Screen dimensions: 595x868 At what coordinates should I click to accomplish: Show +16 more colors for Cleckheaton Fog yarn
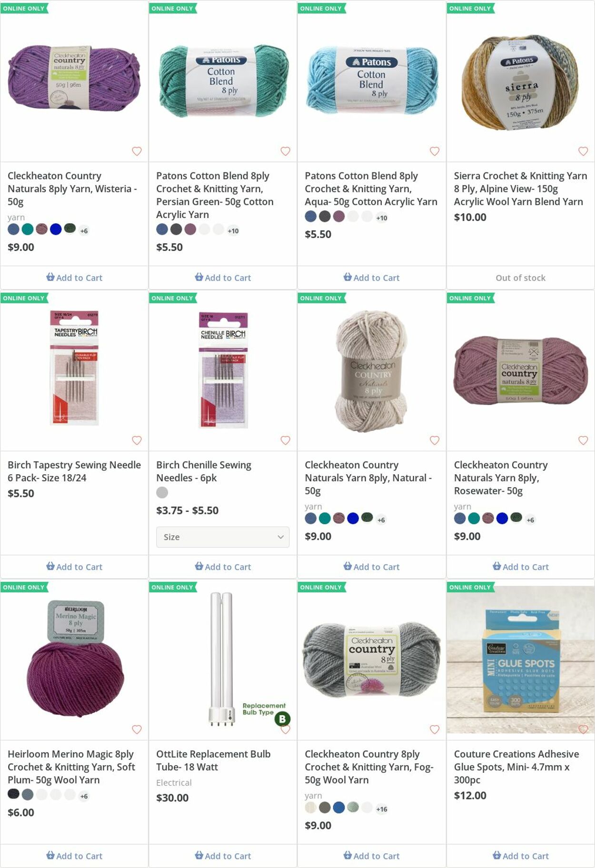click(382, 808)
